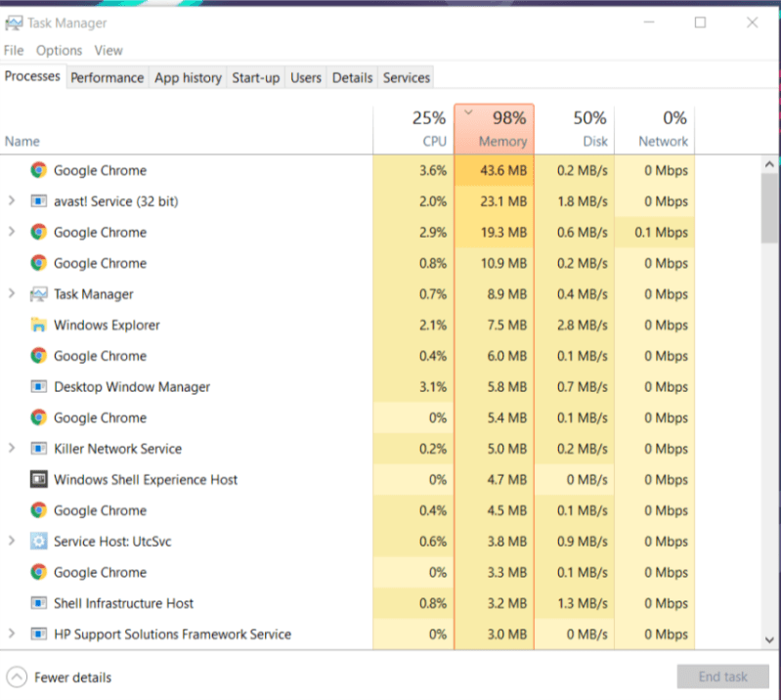The image size is (781, 700).
Task: Click the Task Manager process row icon
Action: point(39,294)
